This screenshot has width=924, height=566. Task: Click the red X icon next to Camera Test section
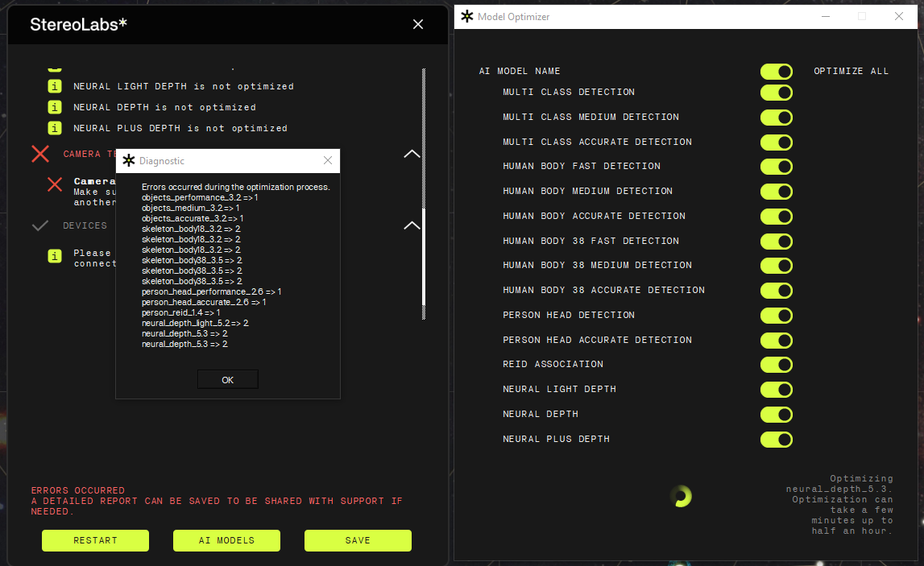coord(40,154)
